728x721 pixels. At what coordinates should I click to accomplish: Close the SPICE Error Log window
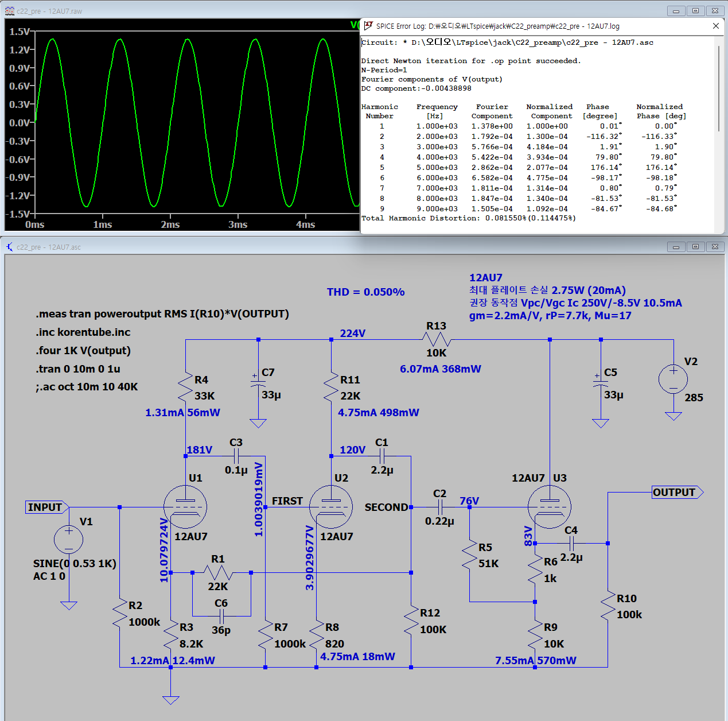click(715, 26)
